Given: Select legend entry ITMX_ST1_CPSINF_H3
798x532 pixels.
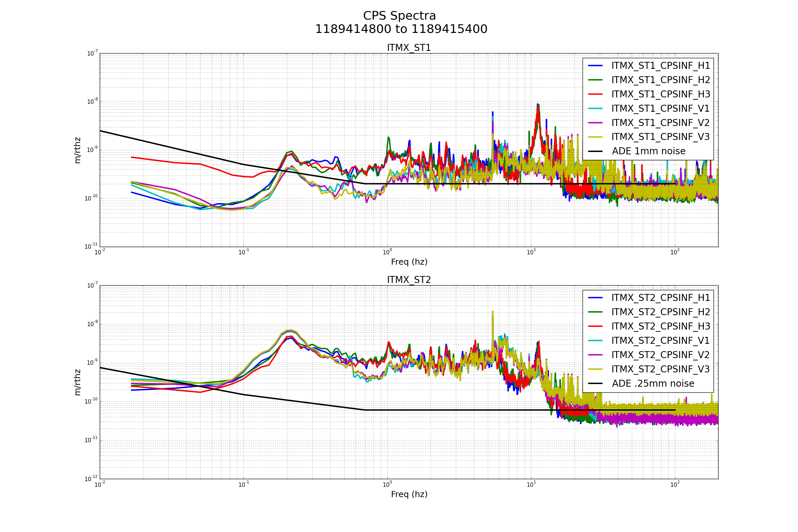Looking at the screenshot, I should (649, 94).
